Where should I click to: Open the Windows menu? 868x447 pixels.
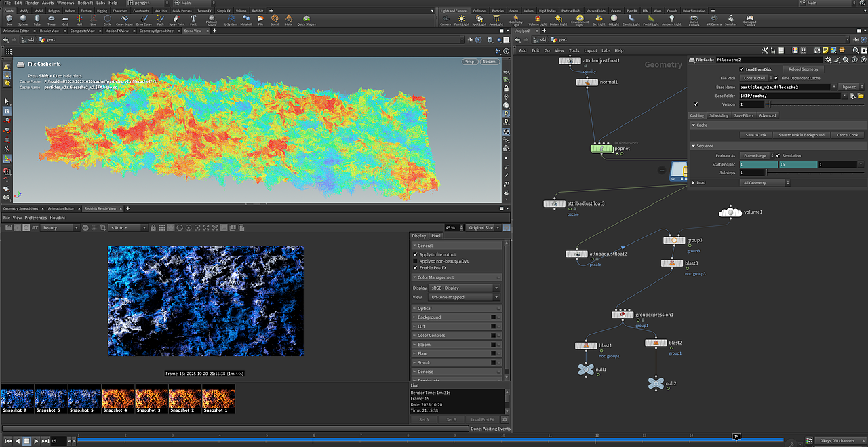pos(66,3)
